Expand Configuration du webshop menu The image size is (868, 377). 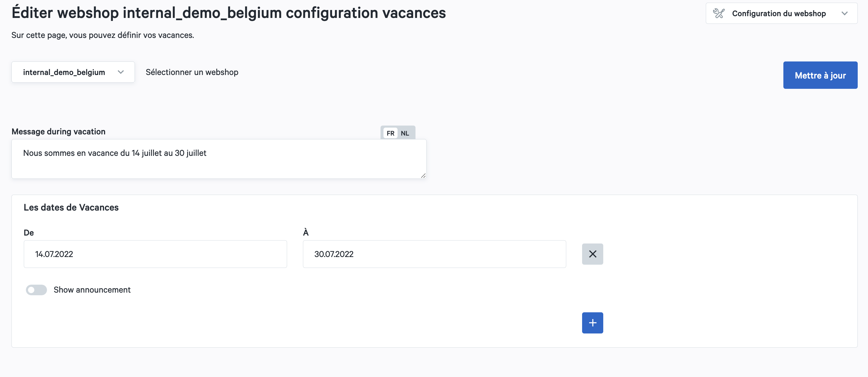pyautogui.click(x=781, y=14)
